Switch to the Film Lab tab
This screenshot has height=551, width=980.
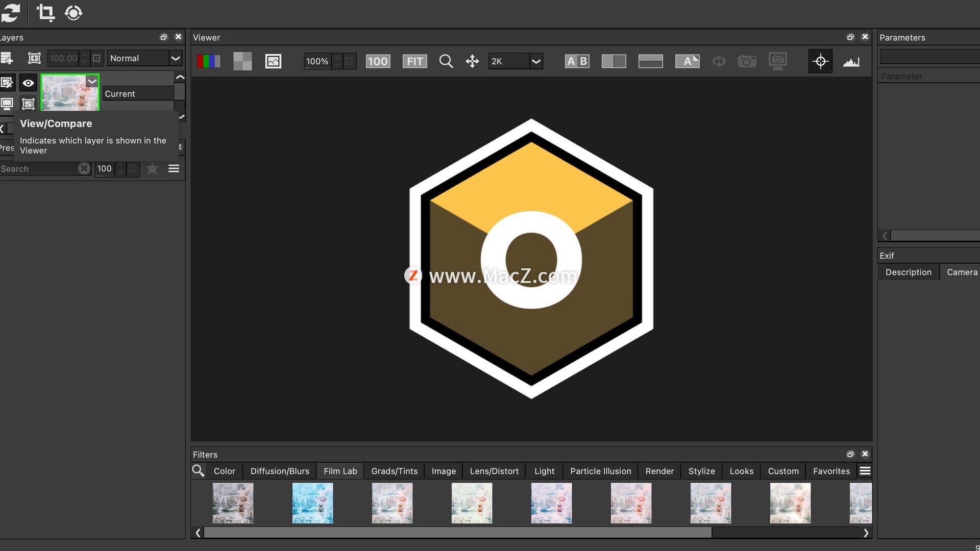[340, 471]
